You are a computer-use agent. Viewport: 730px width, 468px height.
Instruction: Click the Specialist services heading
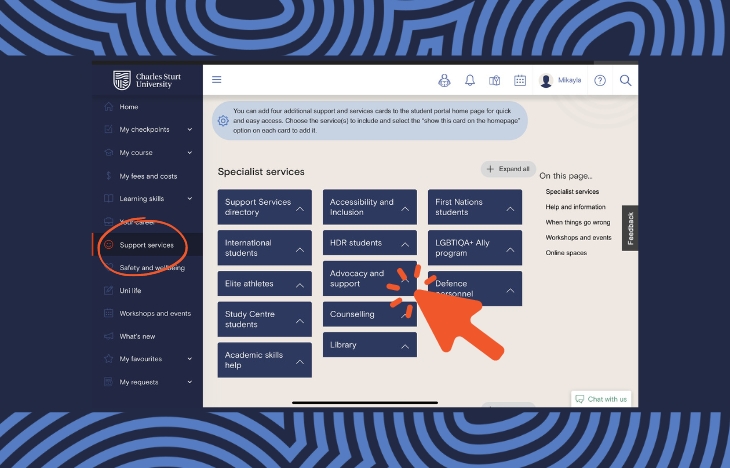tap(261, 172)
